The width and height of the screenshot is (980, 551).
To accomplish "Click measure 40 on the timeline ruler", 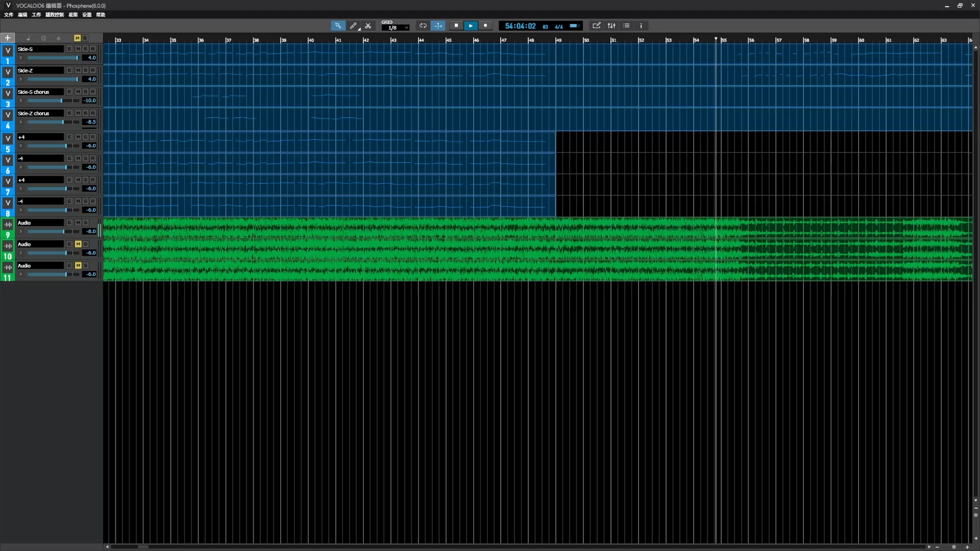I will coord(311,40).
